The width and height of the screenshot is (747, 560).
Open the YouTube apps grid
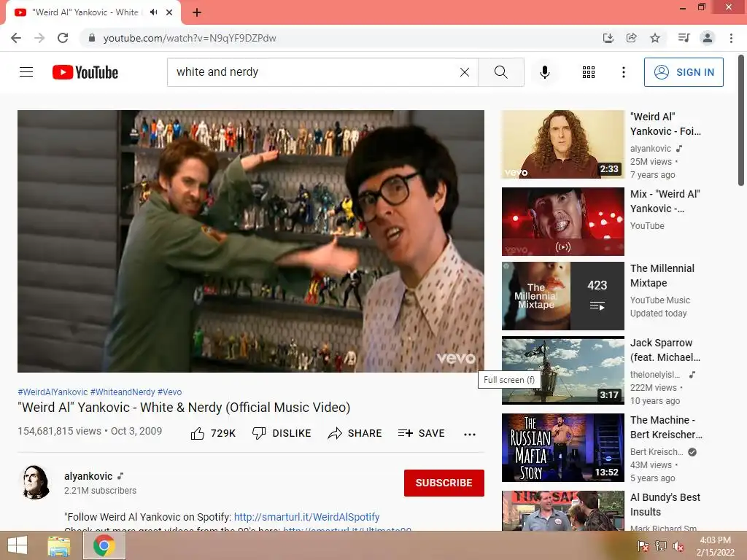coord(589,72)
